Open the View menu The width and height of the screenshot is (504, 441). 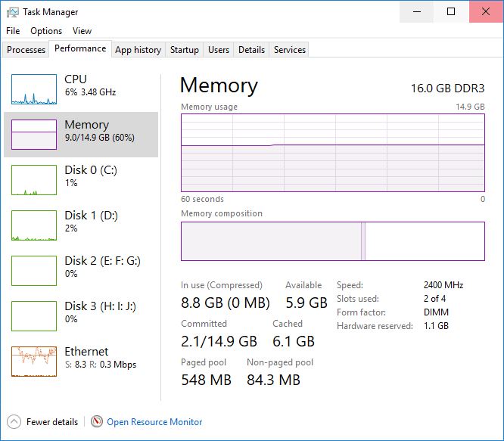82,31
